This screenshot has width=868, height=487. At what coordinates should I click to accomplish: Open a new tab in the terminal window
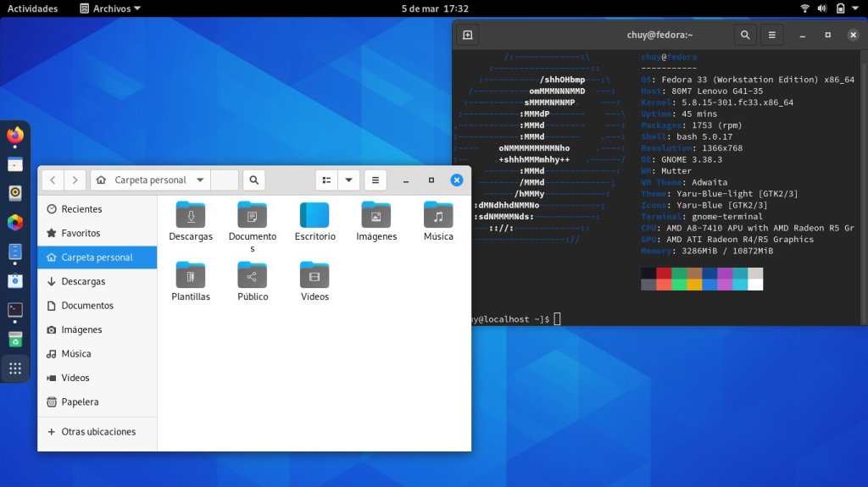(x=467, y=35)
